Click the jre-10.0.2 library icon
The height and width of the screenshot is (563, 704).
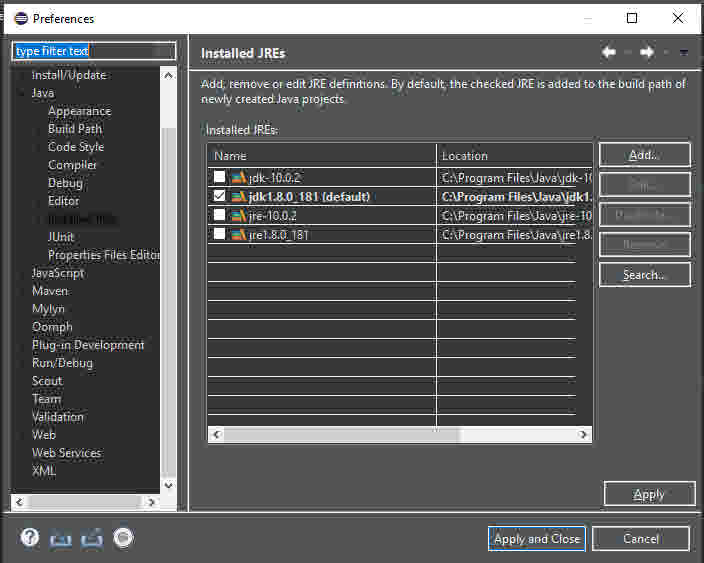238,216
